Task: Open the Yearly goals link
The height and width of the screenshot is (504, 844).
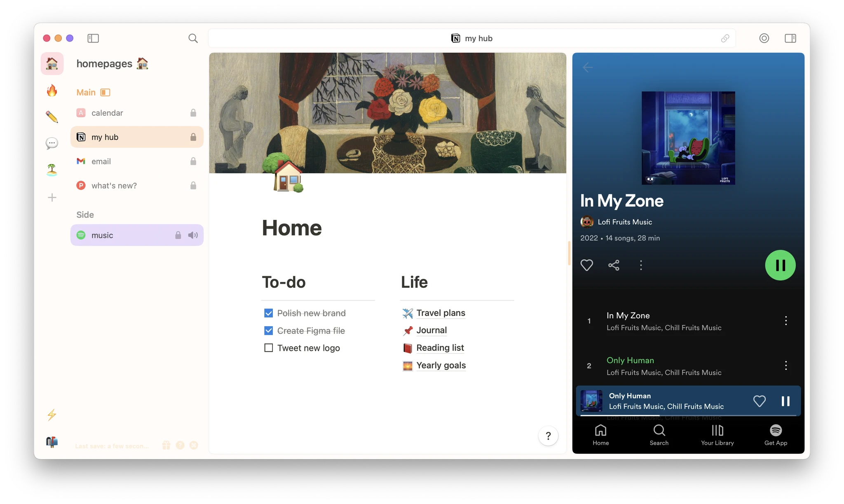Action: [441, 365]
